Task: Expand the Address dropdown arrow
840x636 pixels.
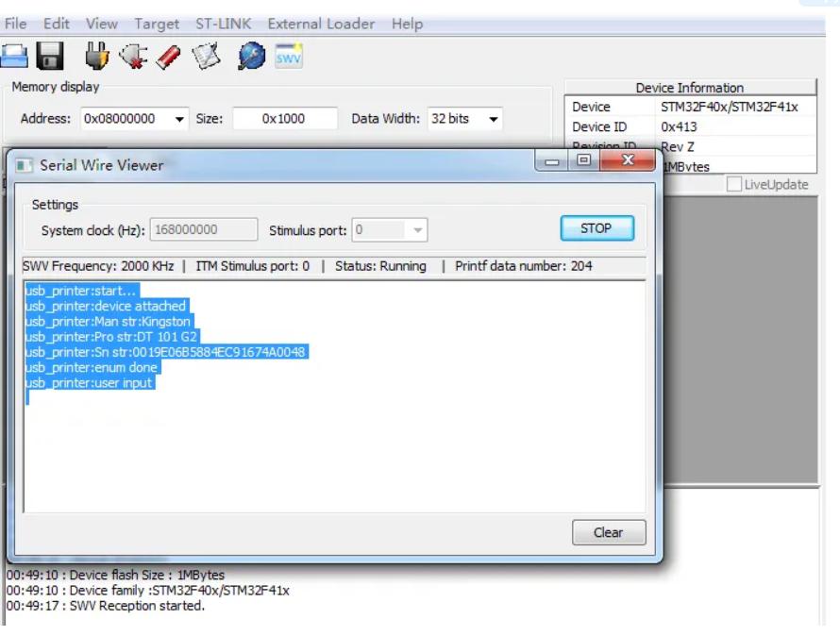Action: (x=179, y=119)
